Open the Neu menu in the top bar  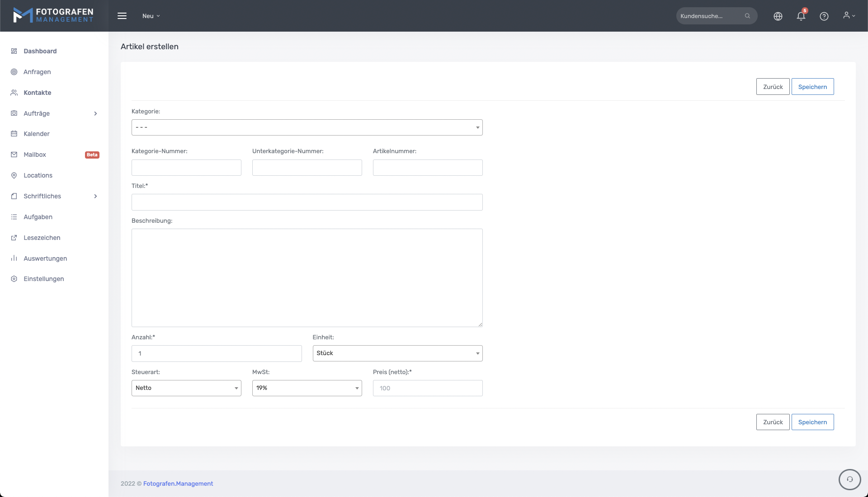151,16
